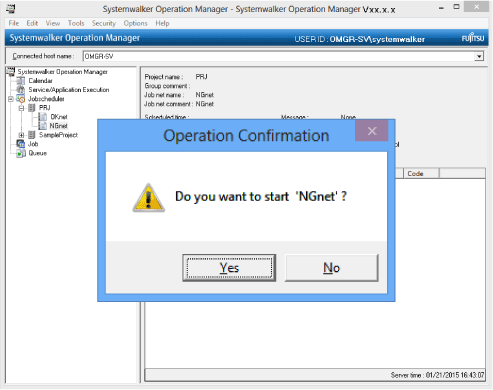The width and height of the screenshot is (493, 390).
Task: Click the USER ID OMGR-SV\systemwalker text
Action: pos(359,39)
